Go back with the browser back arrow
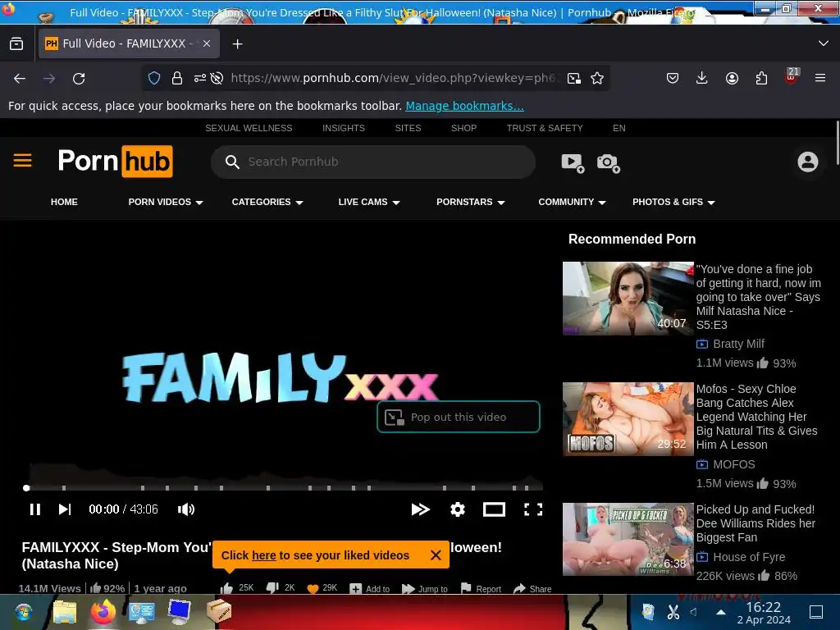 click(x=20, y=79)
